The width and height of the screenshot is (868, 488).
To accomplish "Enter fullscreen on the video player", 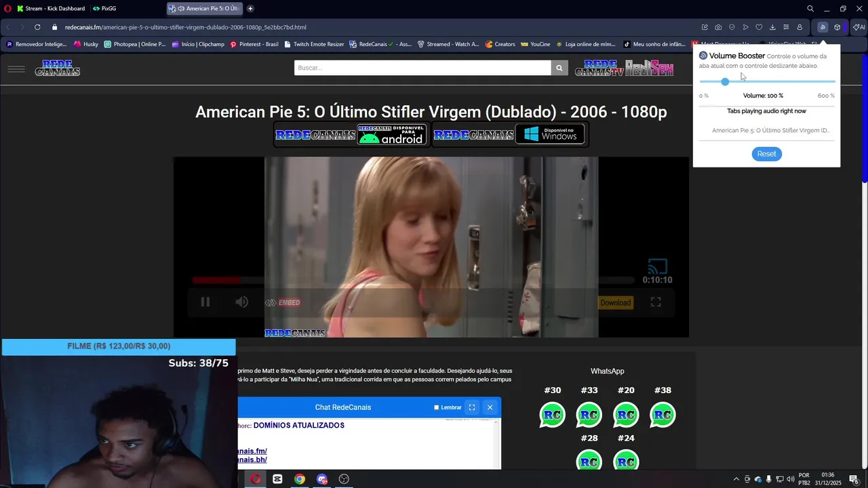I will [656, 302].
